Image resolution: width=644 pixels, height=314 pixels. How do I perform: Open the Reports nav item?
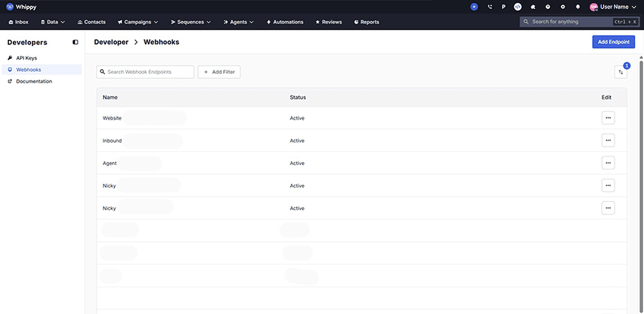(x=366, y=22)
